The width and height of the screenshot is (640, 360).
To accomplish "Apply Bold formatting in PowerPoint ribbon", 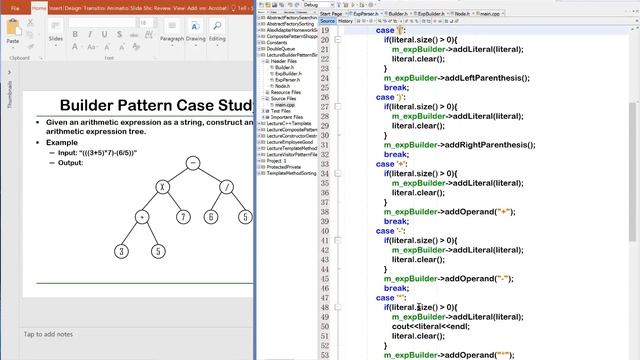I will (x=75, y=34).
